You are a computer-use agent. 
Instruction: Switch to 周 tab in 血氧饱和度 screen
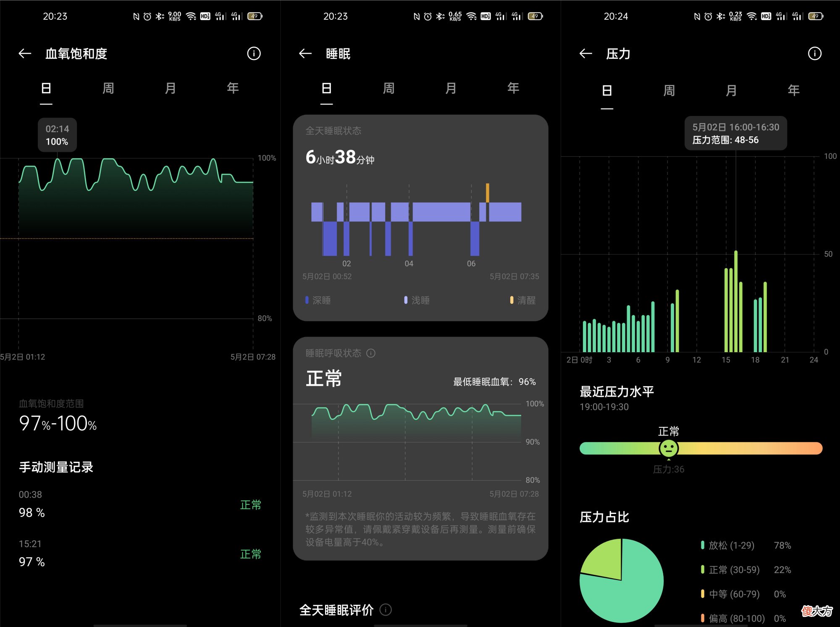(108, 88)
